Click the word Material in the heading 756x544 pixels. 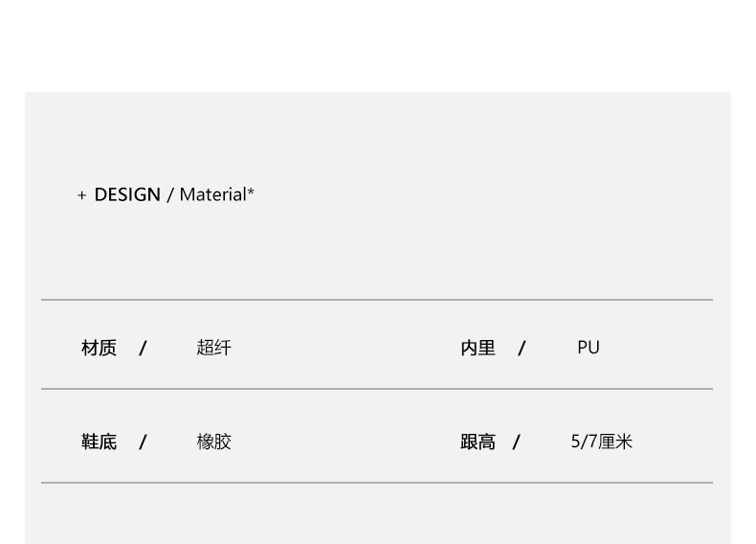212,194
